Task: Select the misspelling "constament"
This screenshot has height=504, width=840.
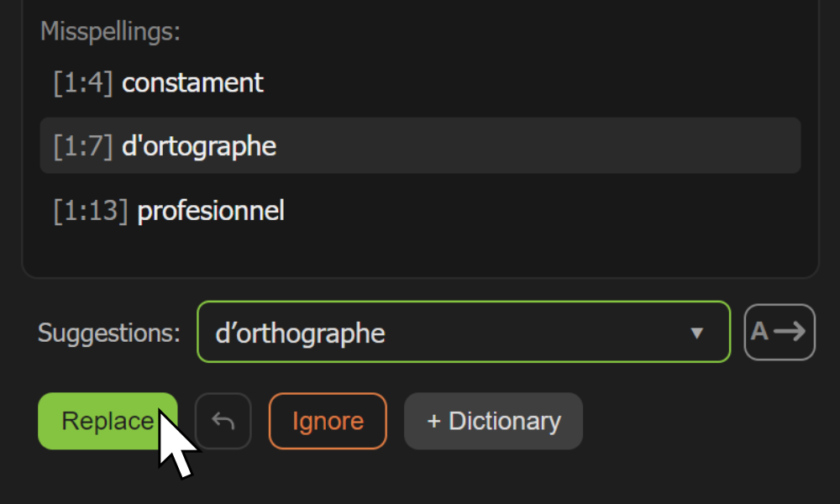Action: [x=421, y=82]
